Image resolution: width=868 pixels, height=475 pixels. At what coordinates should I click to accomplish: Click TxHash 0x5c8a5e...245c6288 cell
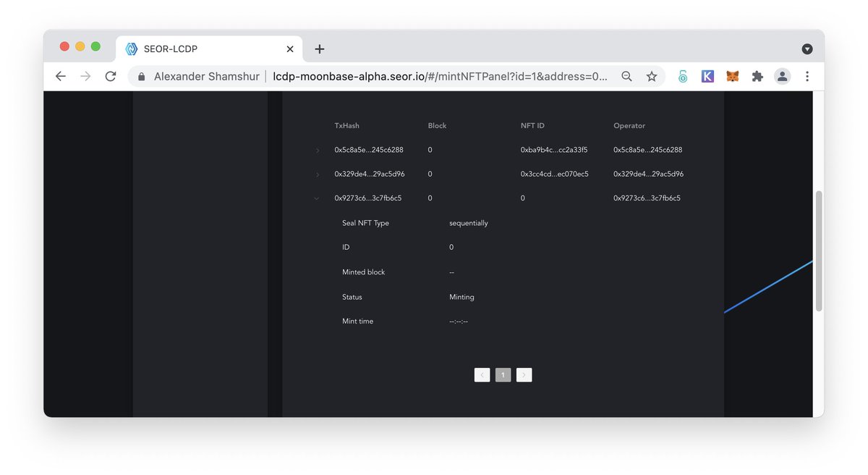pyautogui.click(x=369, y=150)
